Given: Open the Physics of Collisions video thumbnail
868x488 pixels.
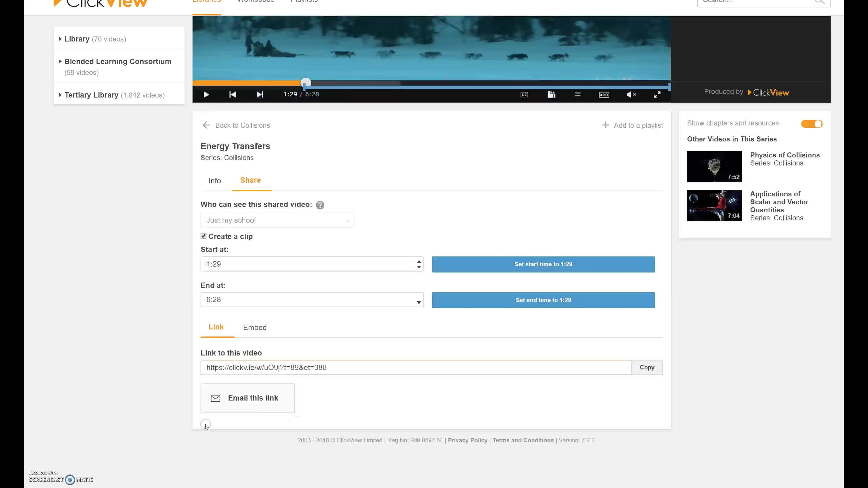Looking at the screenshot, I should [x=714, y=166].
